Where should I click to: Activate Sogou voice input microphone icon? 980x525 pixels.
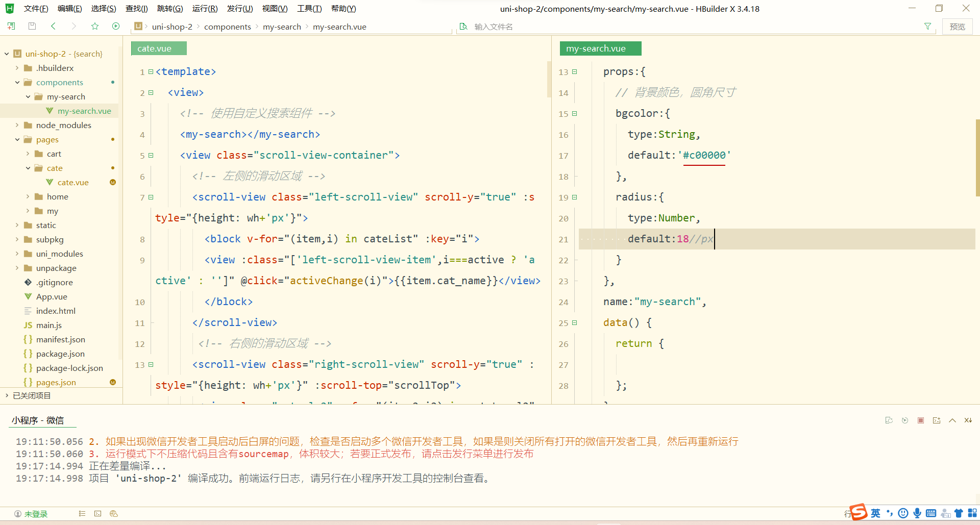pyautogui.click(x=917, y=513)
